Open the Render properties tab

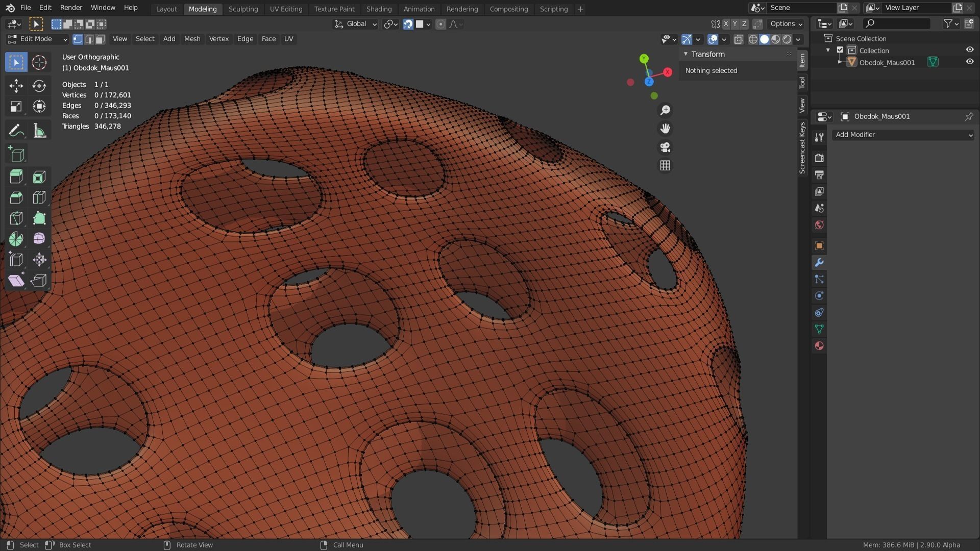point(819,158)
